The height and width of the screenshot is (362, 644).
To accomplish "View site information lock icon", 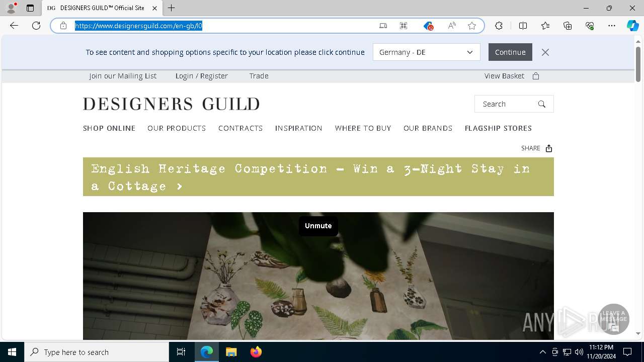I will coord(63,26).
